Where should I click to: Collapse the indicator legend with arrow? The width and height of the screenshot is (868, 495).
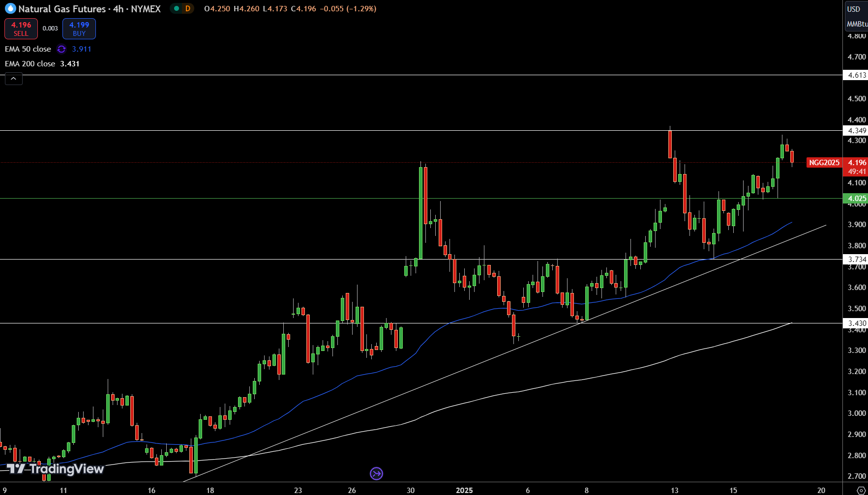(x=14, y=79)
